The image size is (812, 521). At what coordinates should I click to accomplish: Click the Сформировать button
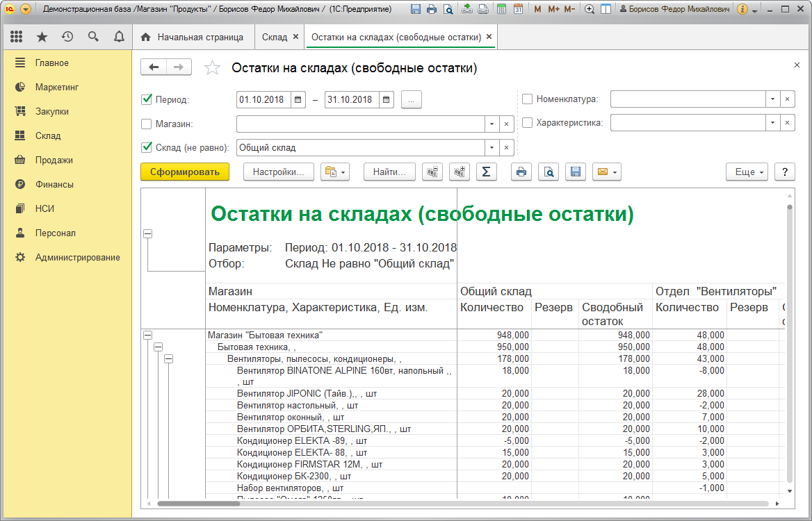click(185, 172)
